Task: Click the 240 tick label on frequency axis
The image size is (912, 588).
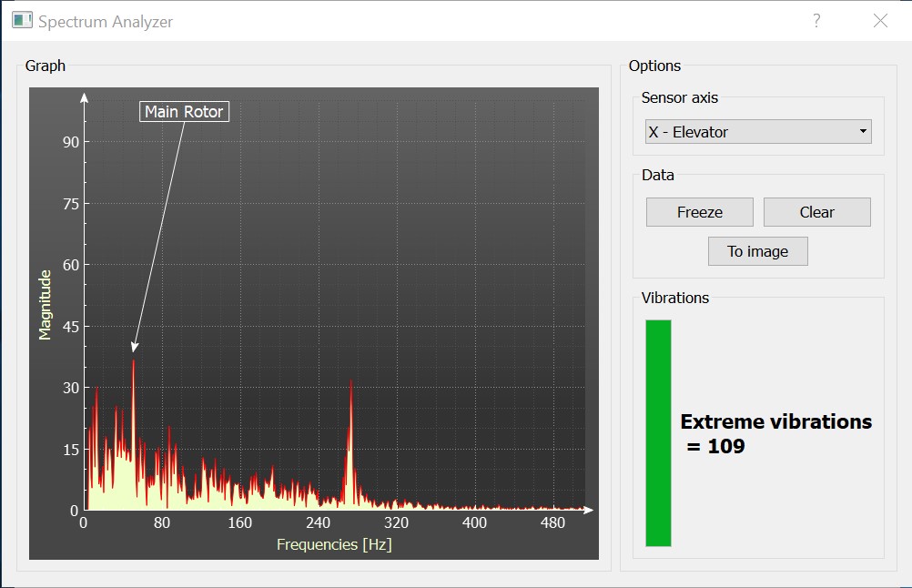Action: click(x=319, y=523)
